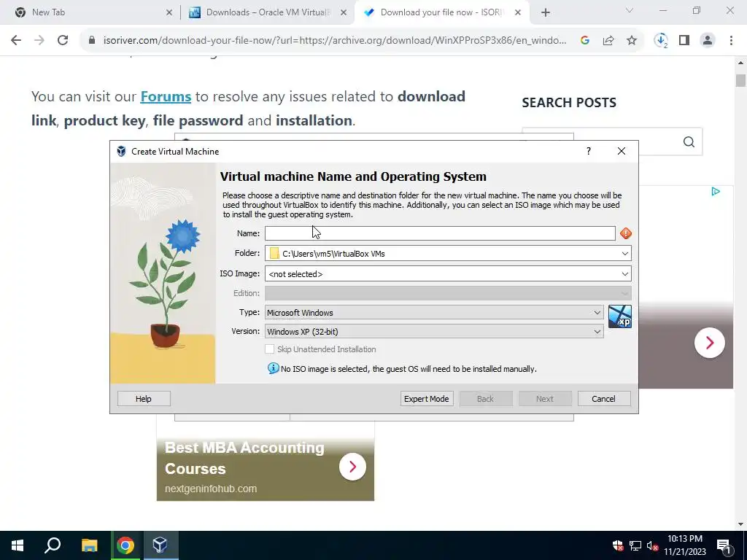Click VirtualBox icon in taskbar
The width and height of the screenshot is (747, 560).
(x=160, y=545)
